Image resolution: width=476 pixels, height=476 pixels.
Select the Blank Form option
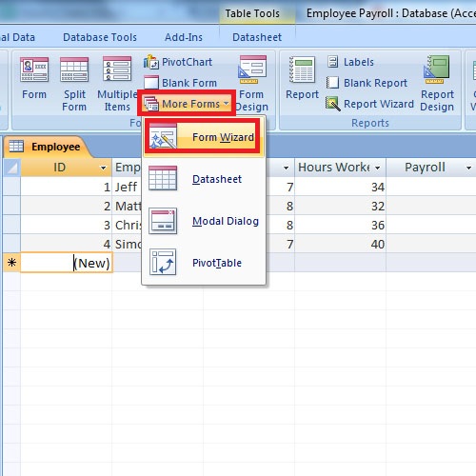[x=180, y=83]
